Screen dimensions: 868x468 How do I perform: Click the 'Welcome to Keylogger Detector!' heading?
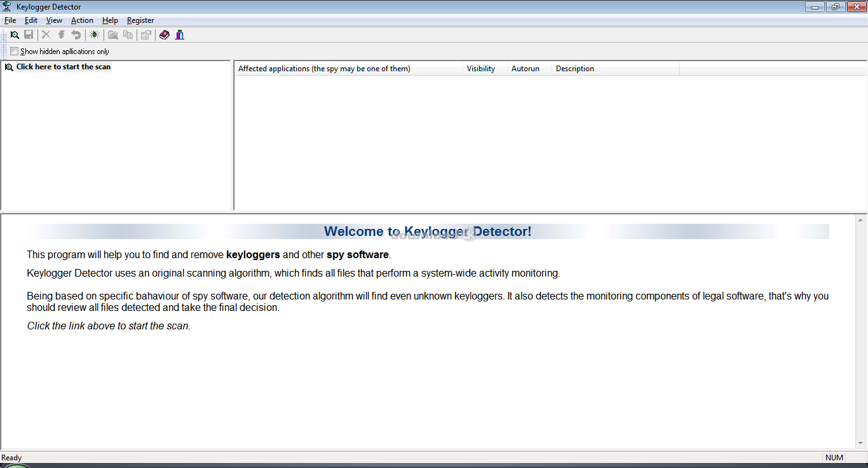click(428, 231)
